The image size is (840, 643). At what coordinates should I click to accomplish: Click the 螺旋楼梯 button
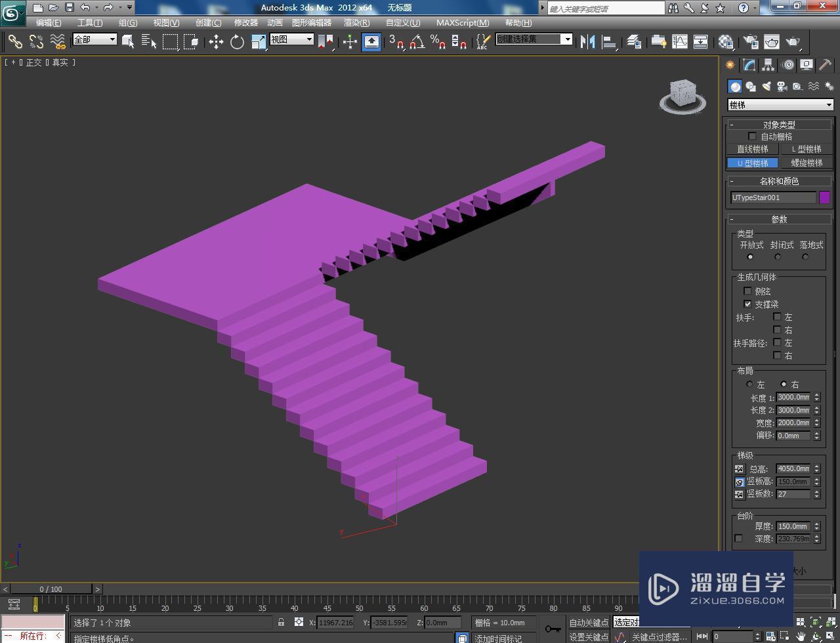pyautogui.click(x=807, y=163)
